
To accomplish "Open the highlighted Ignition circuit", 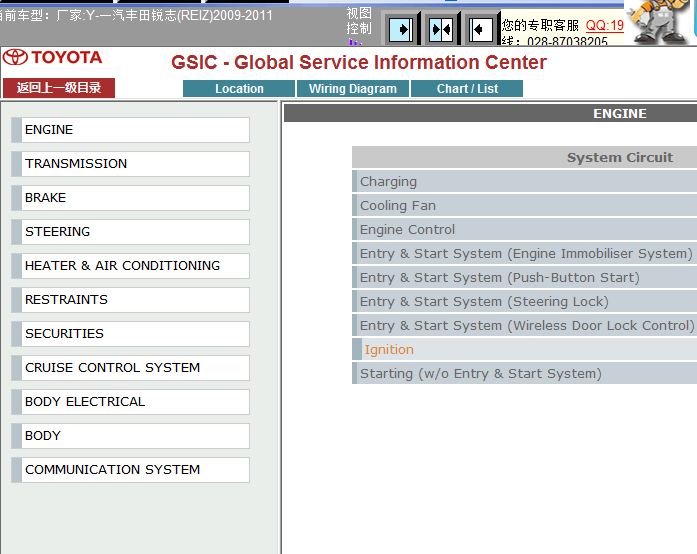I will [525, 349].
